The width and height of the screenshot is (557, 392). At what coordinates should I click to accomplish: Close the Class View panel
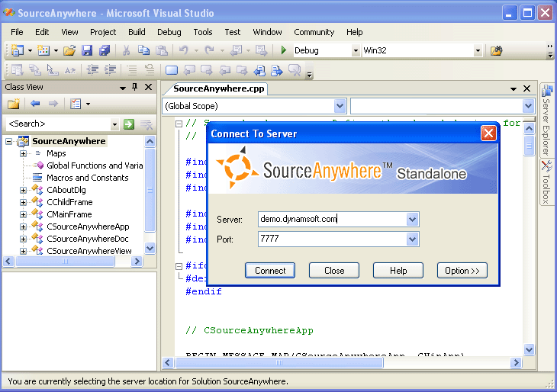tap(149, 87)
